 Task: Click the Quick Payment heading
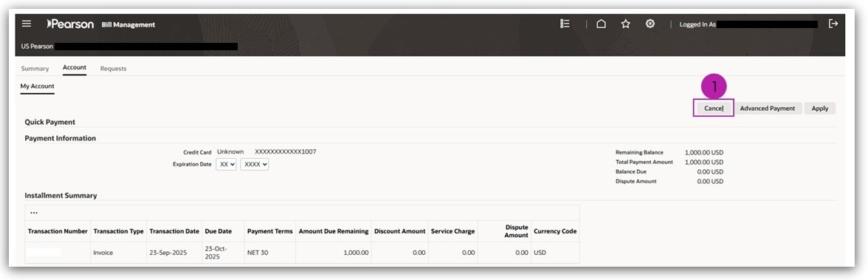click(x=50, y=122)
